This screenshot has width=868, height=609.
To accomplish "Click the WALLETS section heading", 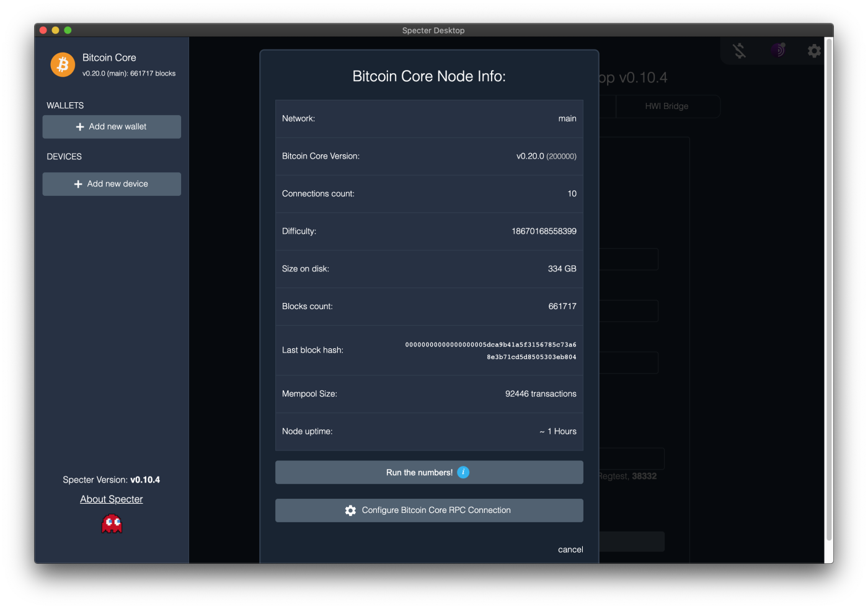I will (x=65, y=105).
